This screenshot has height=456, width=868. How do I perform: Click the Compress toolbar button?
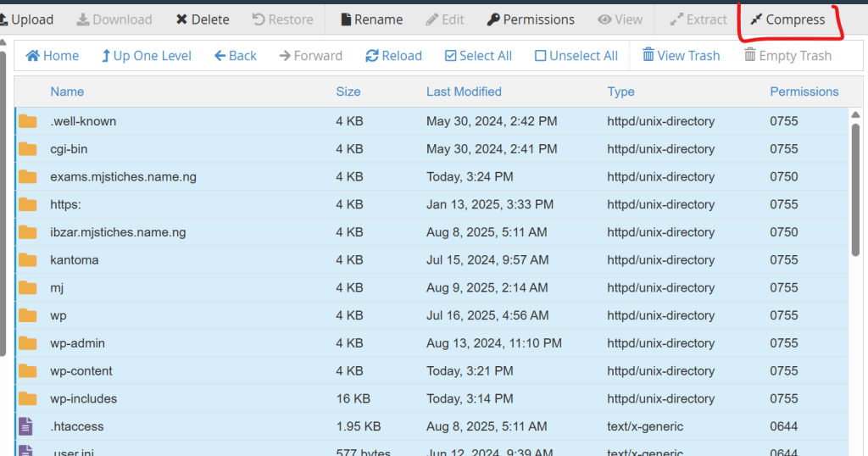[x=787, y=19]
